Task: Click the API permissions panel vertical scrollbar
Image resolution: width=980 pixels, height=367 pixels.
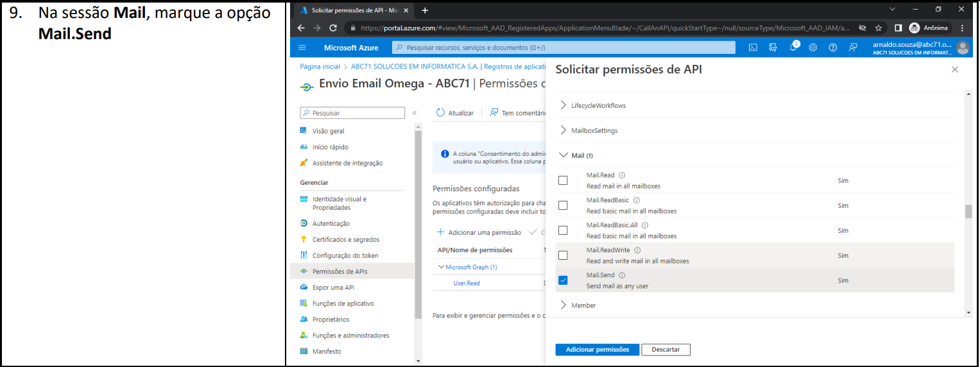Action: (x=968, y=211)
